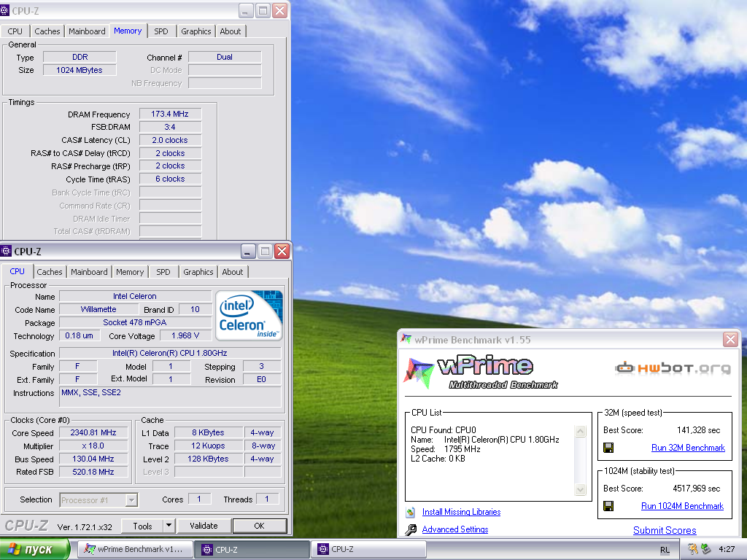Screen dimensions: 747x560
Task: Click the clock showing 4:27
Action: point(727,549)
